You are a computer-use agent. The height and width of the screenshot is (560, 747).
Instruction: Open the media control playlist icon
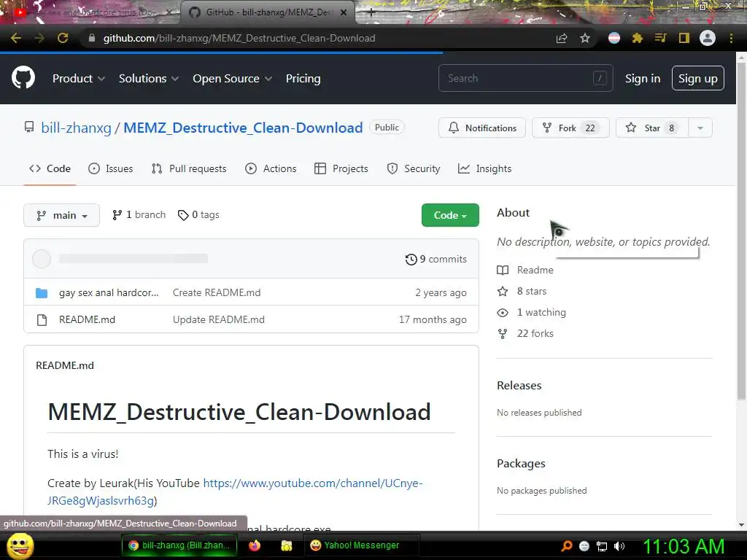pos(660,38)
